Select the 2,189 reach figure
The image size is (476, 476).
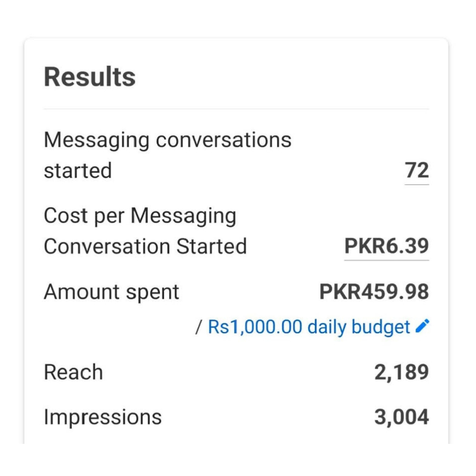402,372
